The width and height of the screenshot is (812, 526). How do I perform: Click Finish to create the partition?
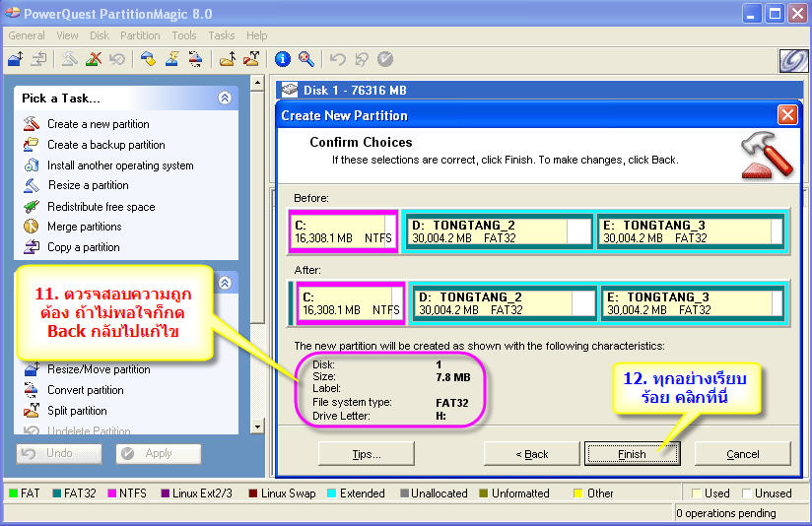point(633,454)
